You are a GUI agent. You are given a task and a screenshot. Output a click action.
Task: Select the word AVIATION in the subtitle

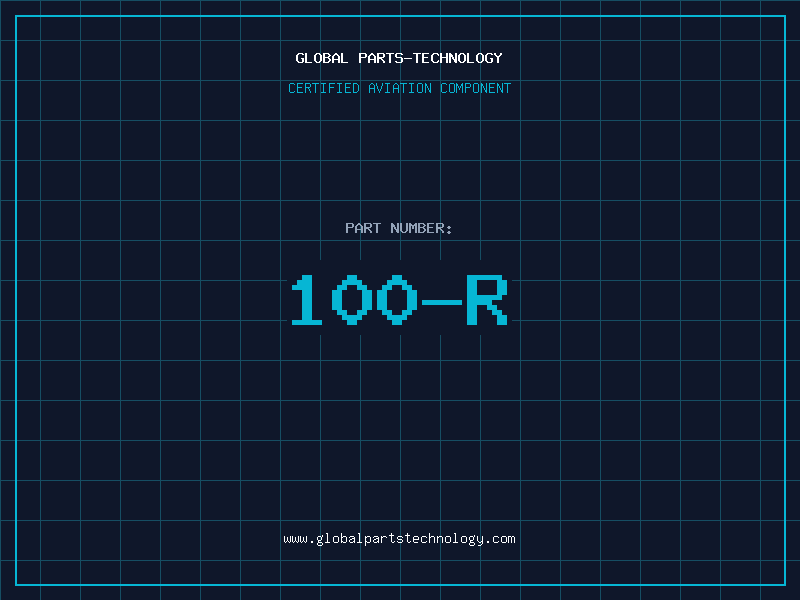pos(400,88)
